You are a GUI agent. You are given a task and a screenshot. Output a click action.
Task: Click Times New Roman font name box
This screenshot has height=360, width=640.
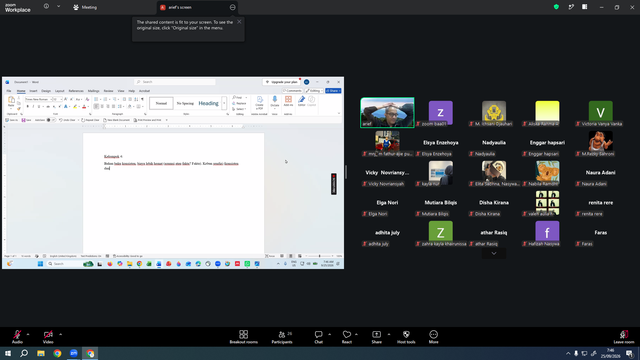(38, 99)
